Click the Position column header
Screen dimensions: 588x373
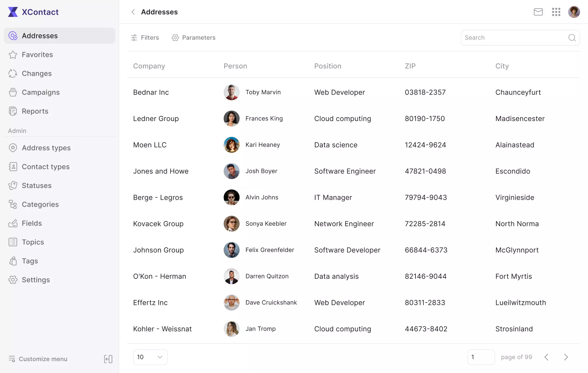328,66
